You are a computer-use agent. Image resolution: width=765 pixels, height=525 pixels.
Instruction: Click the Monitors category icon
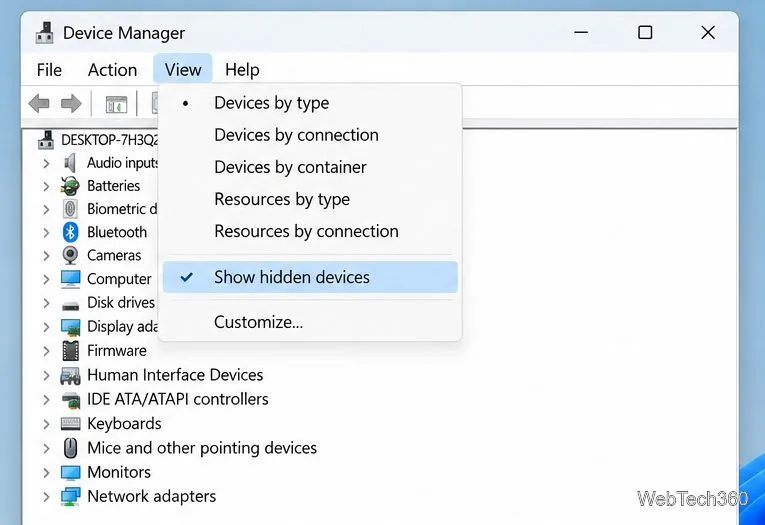pyautogui.click(x=70, y=472)
